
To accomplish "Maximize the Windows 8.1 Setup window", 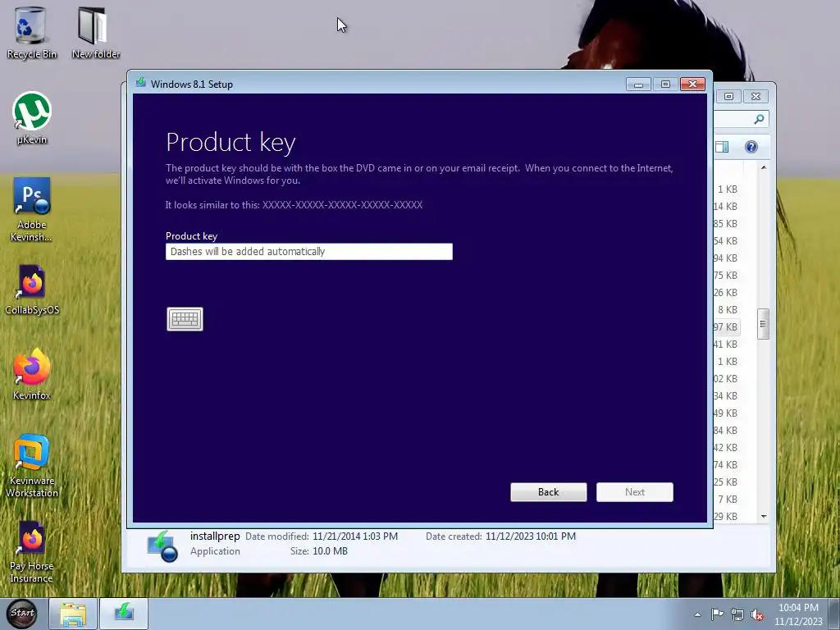I will coord(665,84).
